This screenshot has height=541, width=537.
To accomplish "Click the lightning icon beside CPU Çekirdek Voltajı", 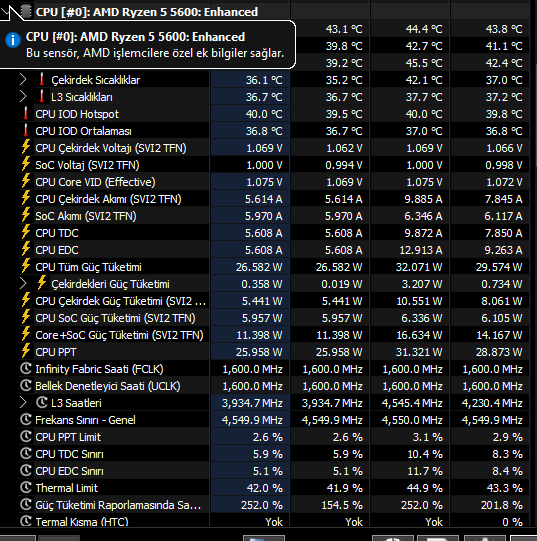I will pos(26,147).
